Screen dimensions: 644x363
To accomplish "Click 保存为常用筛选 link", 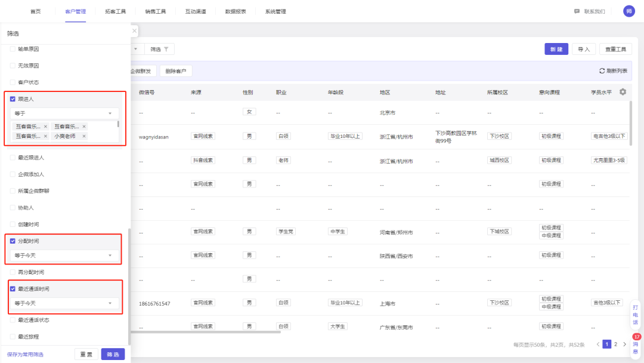I will (x=25, y=355).
